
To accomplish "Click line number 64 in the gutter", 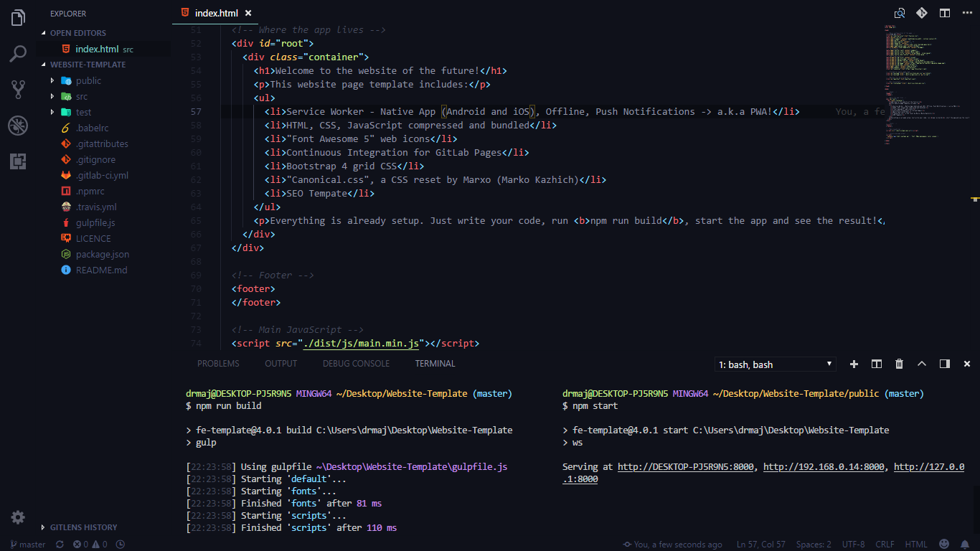I will point(196,207).
